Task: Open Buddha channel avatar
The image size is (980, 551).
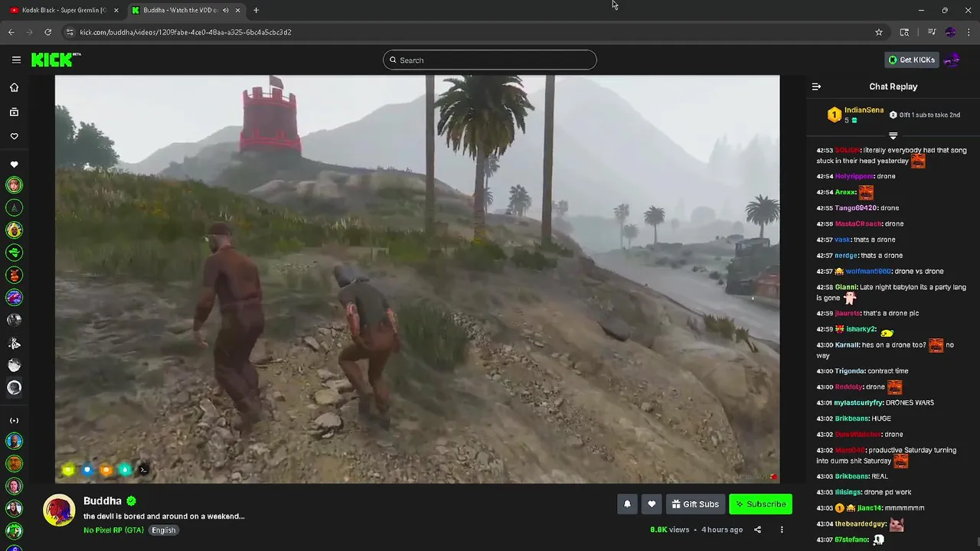Action: (x=59, y=510)
